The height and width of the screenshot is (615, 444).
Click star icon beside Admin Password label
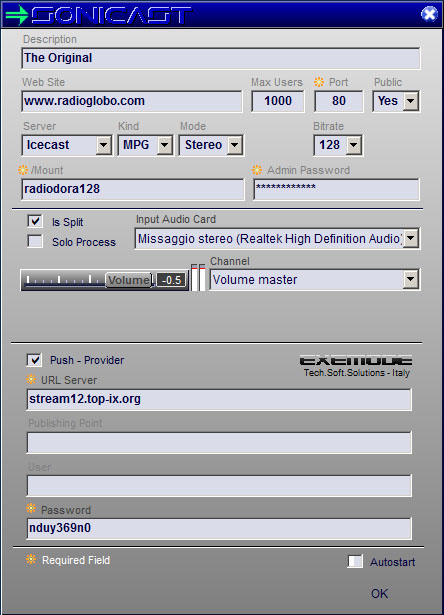click(257, 170)
